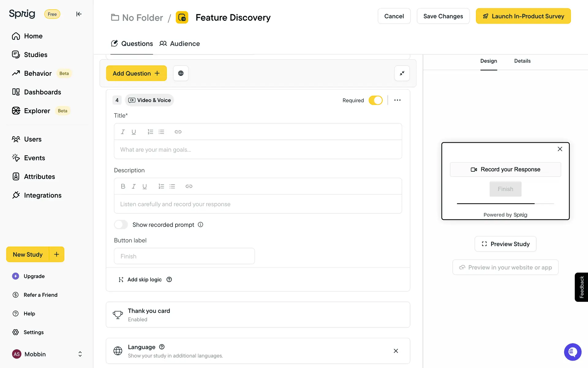Open question 4 three-dot options menu
Screen dimensions: 588x368
click(397, 100)
